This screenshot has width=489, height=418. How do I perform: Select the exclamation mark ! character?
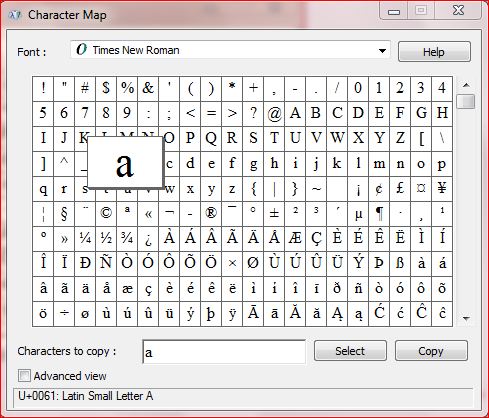coord(43,89)
